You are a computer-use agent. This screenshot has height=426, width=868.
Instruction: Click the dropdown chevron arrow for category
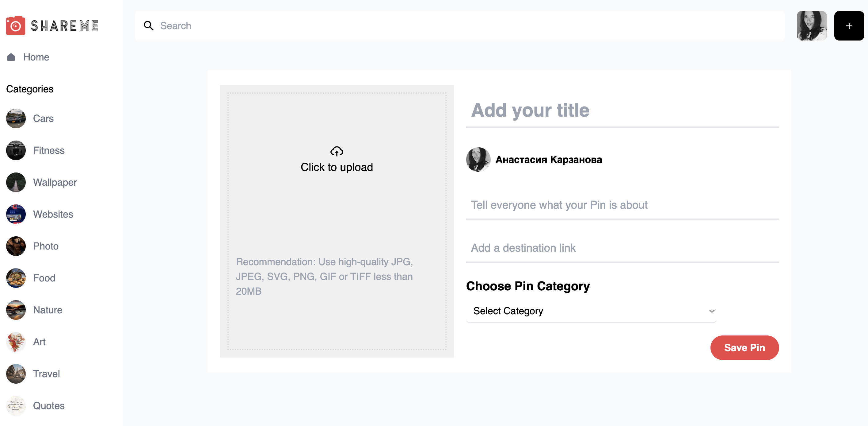coord(712,311)
